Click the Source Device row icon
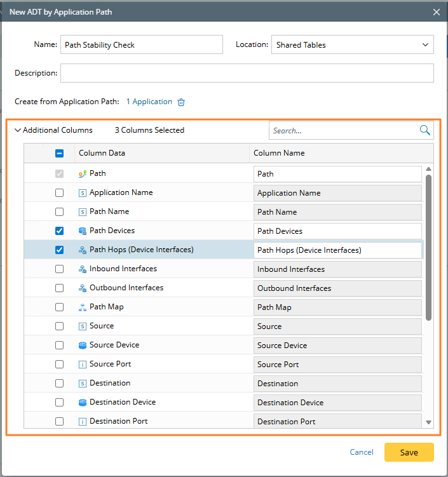Image resolution: width=448 pixels, height=477 pixels. (x=83, y=345)
